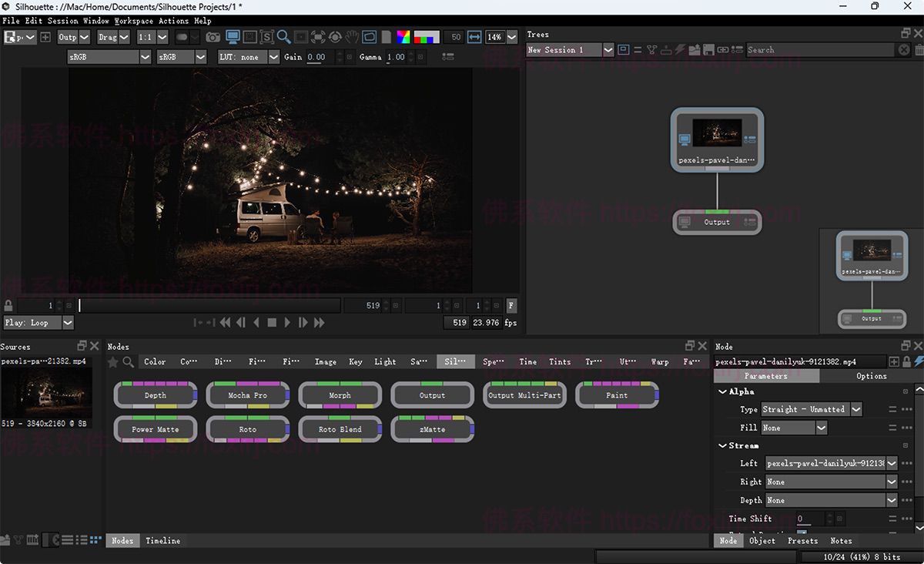Open the LUT: none dropdown
924x564 pixels.
pyautogui.click(x=248, y=56)
